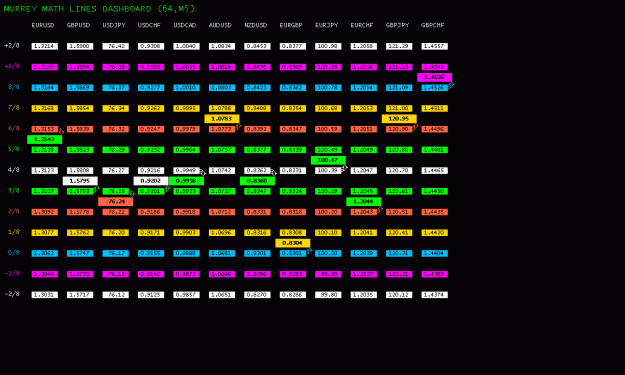Click the arrow marker beside AUDUSD 6/8 cell
This screenshot has width=625, height=375.
[x=238, y=127]
